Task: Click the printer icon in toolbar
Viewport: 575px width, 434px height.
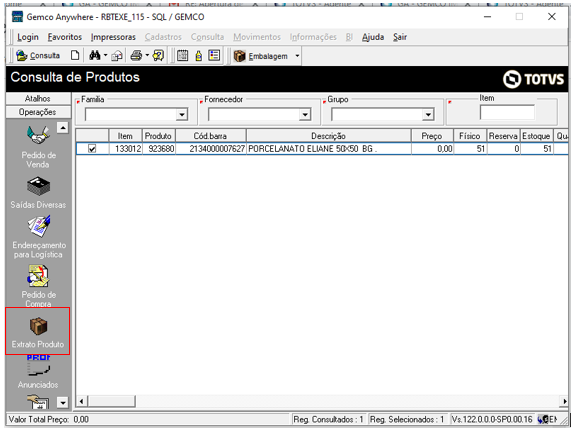Action: pyautogui.click(x=136, y=56)
